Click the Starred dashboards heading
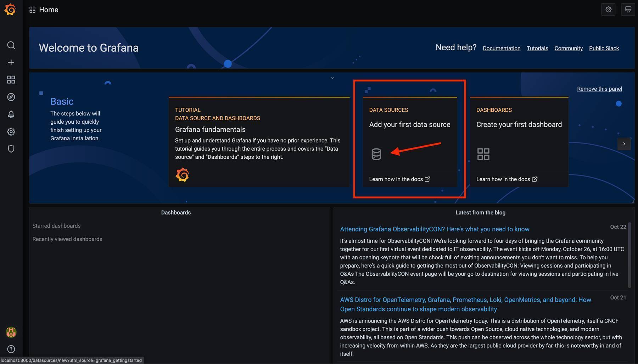Viewport: 638px width, 364px height. pyautogui.click(x=56, y=226)
